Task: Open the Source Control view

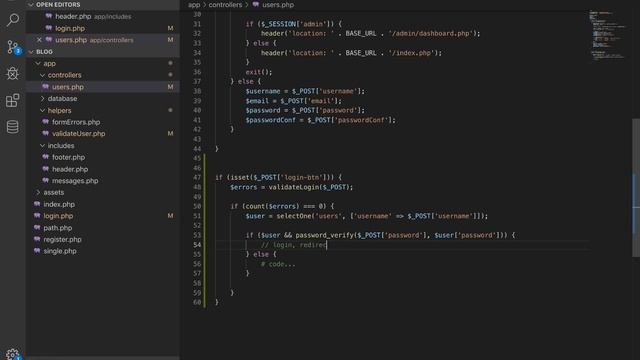Action: (x=13, y=47)
